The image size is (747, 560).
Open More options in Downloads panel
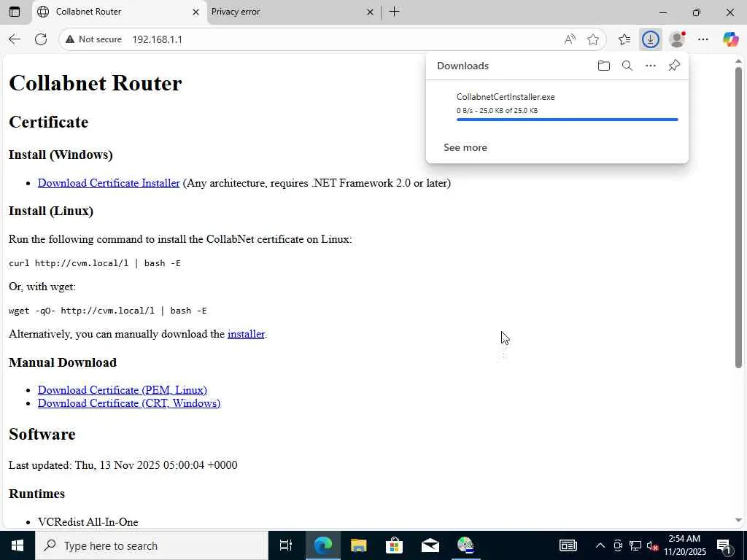[x=650, y=66]
